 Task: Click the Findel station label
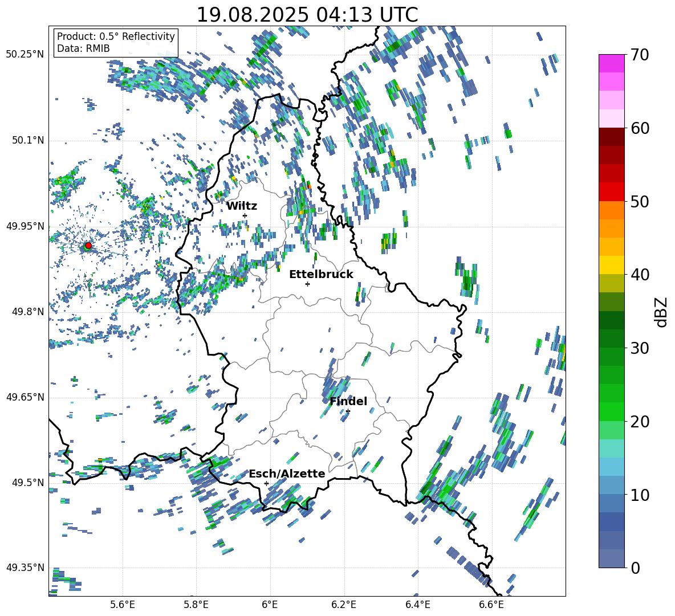348,401
